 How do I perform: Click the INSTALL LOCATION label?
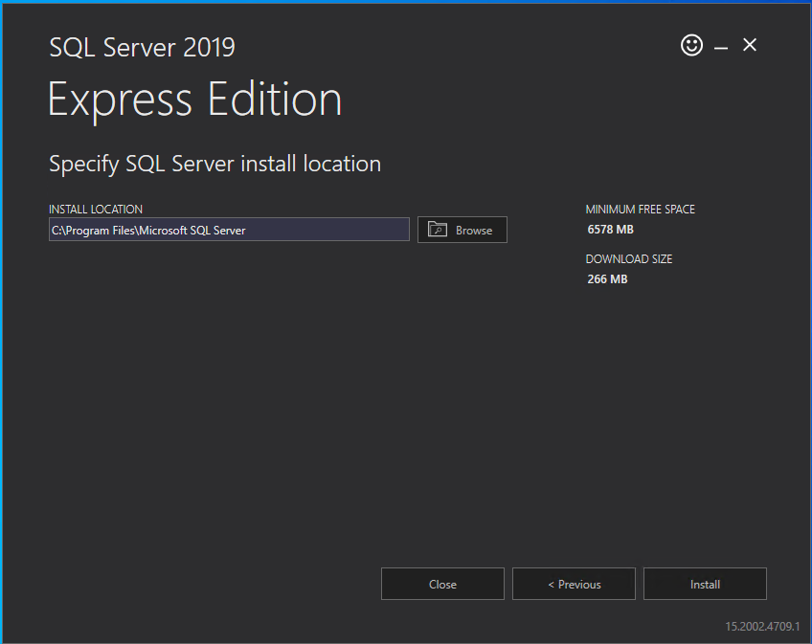coord(96,210)
